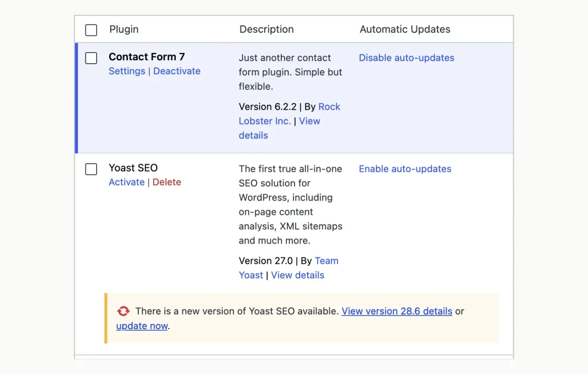Open View version 28.6 details link
Screen dimensions: 588x374
[397, 311]
